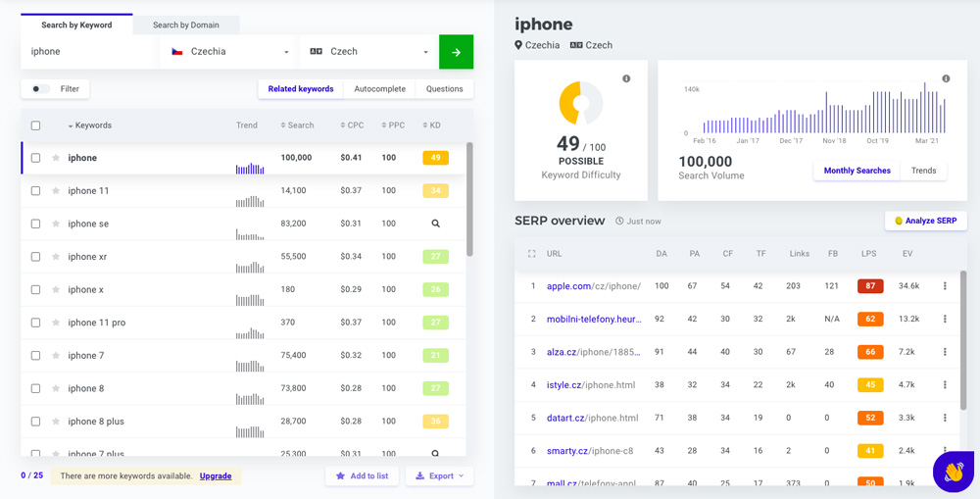Click the green search arrow button

(457, 52)
